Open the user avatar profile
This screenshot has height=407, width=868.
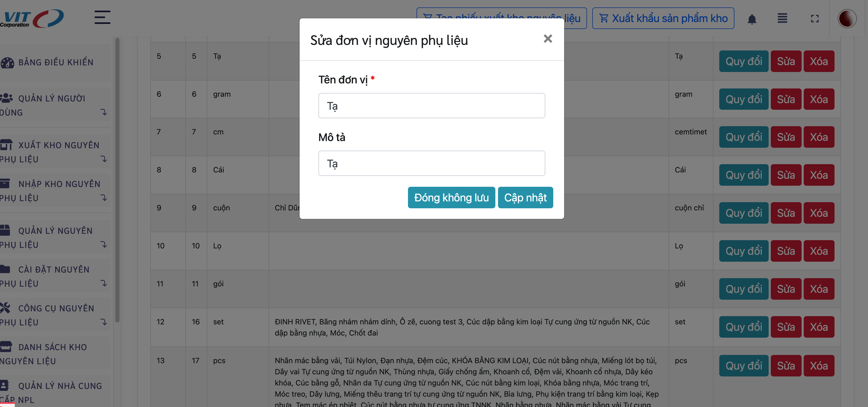846,19
